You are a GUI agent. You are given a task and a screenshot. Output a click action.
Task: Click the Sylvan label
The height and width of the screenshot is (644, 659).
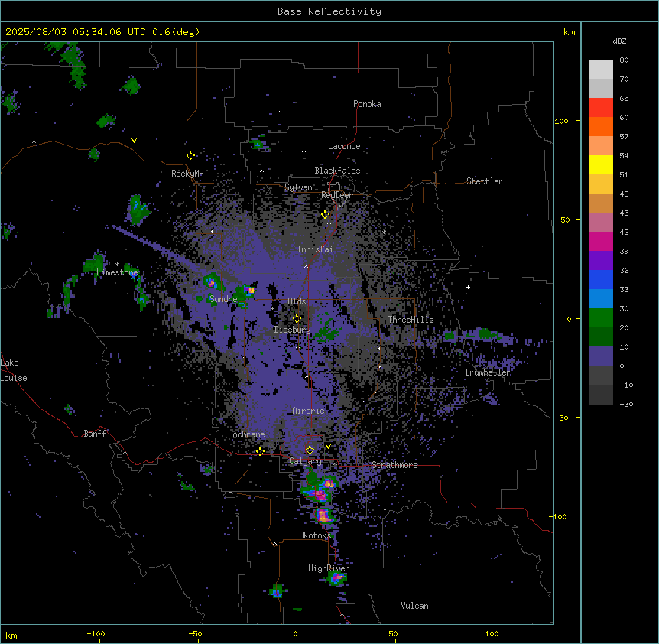(298, 187)
